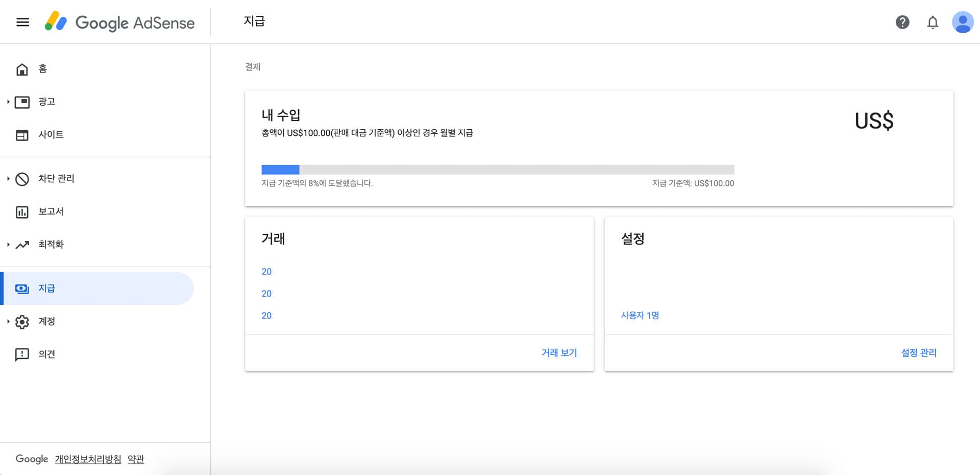Image resolution: width=980 pixels, height=475 pixels.
Task: Open the first transaction link in 거래
Action: pos(266,272)
